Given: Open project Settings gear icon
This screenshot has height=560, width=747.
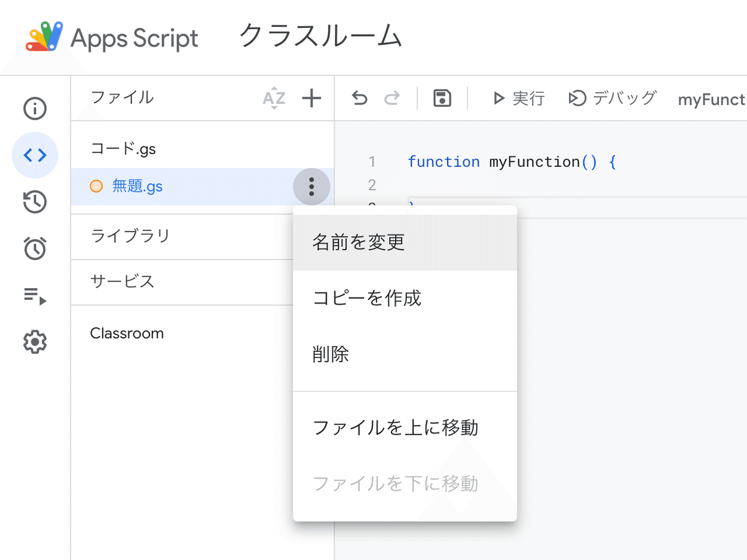Looking at the screenshot, I should point(35,342).
